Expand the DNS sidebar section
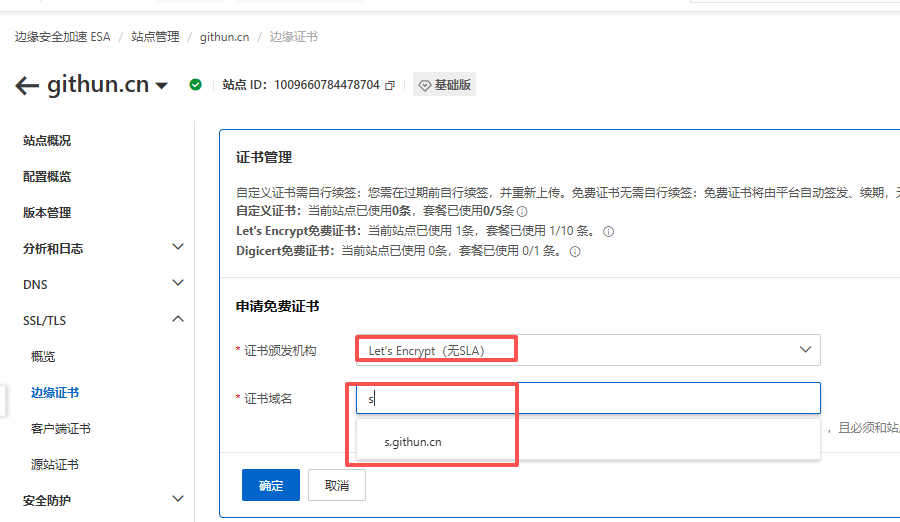 [178, 284]
